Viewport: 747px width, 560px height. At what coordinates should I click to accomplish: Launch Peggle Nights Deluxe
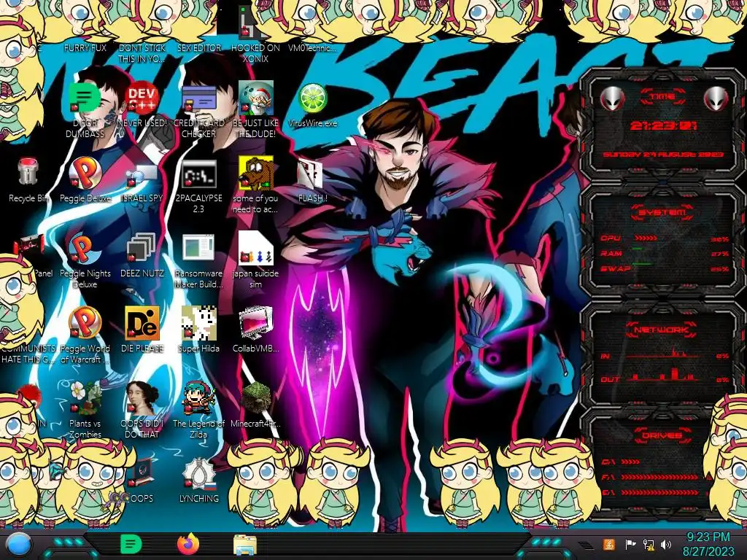[x=85, y=248]
